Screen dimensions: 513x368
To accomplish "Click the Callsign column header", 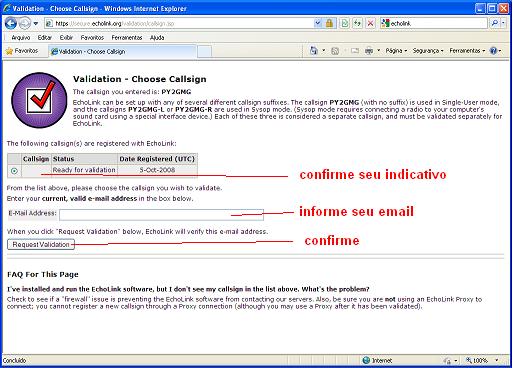I will pos(36,159).
